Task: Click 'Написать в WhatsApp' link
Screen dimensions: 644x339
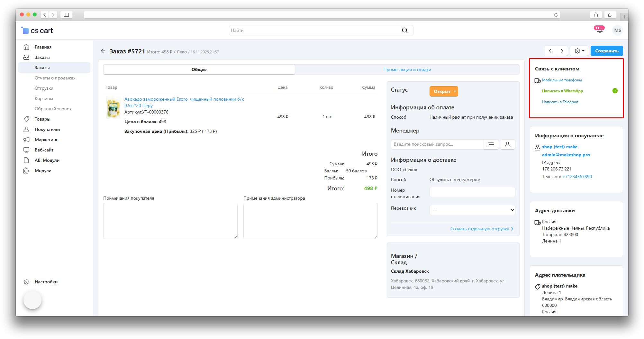Action: [x=562, y=91]
